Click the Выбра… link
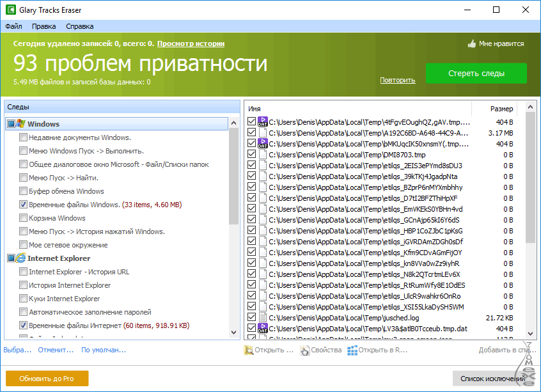 tap(17, 350)
